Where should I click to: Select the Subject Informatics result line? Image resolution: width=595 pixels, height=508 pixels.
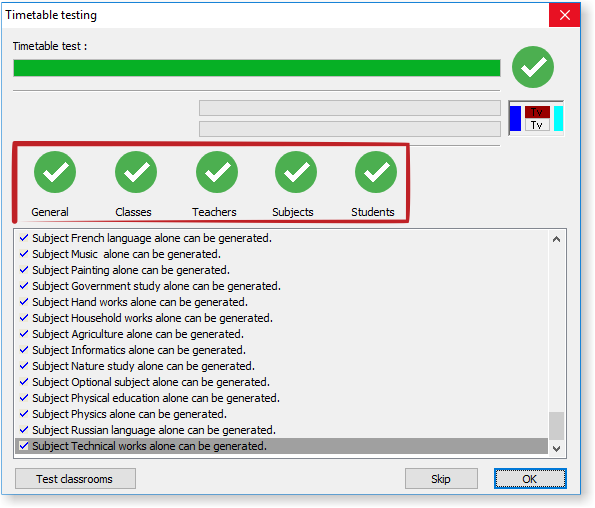(139, 350)
